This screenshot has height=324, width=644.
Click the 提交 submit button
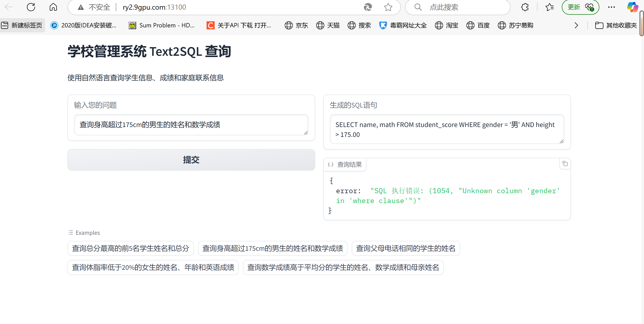point(191,160)
